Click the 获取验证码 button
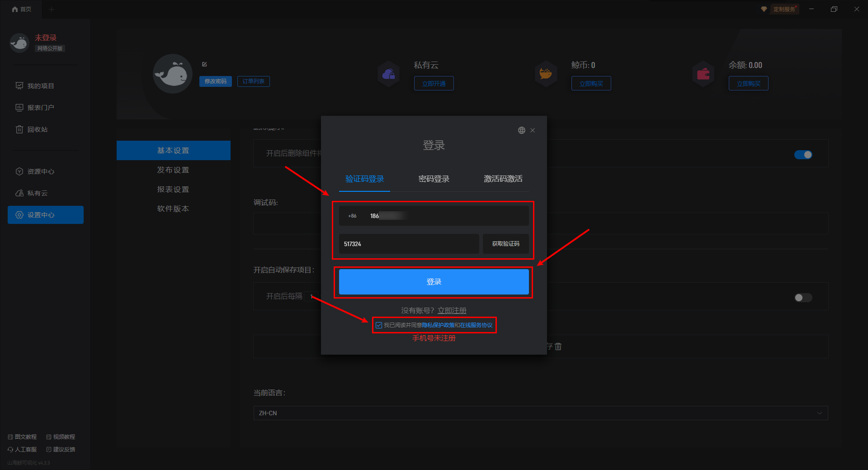The image size is (868, 470). (506, 244)
